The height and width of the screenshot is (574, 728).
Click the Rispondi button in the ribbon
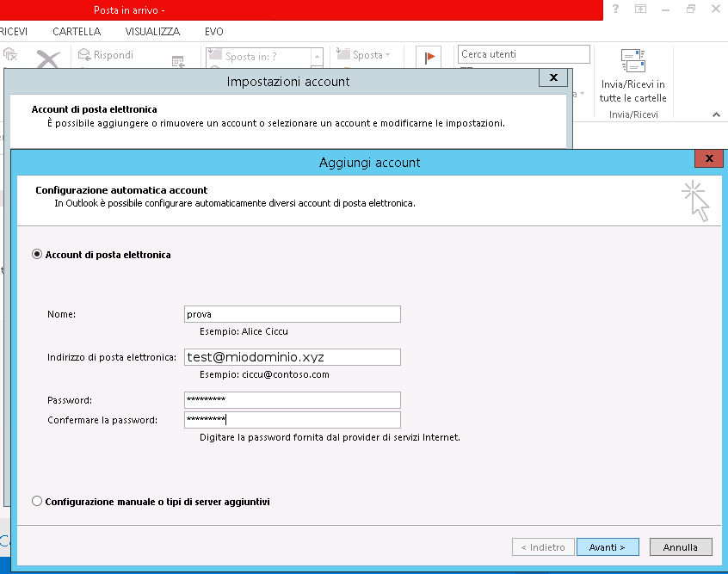(x=105, y=55)
